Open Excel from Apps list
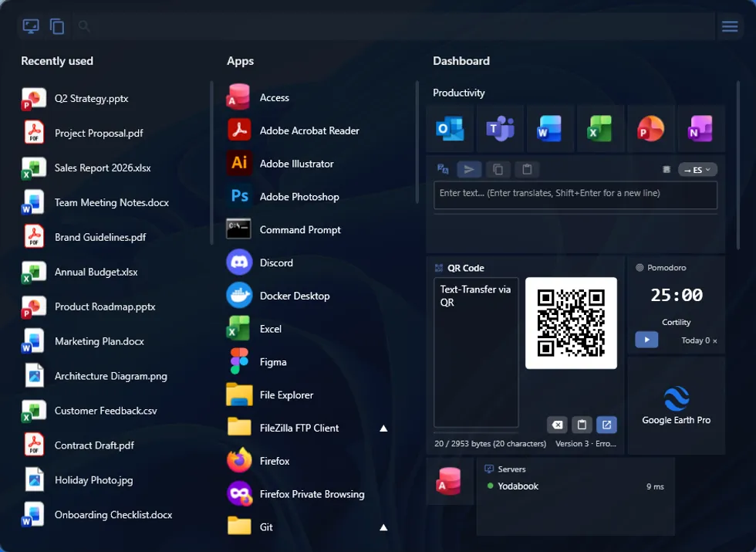756x552 pixels. click(309, 329)
